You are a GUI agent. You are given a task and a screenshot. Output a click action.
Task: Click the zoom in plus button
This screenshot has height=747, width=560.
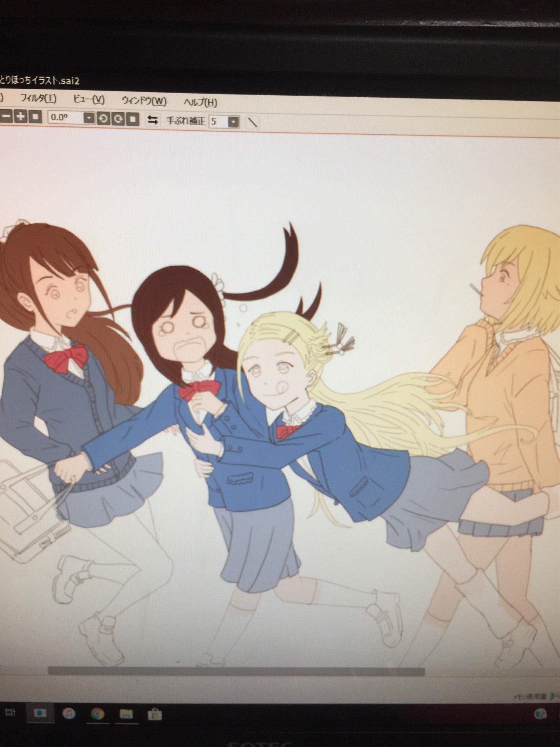click(21, 116)
